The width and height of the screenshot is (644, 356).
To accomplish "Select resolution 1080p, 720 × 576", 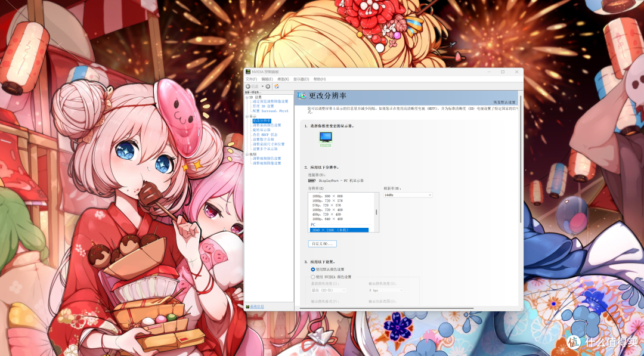I will point(327,201).
